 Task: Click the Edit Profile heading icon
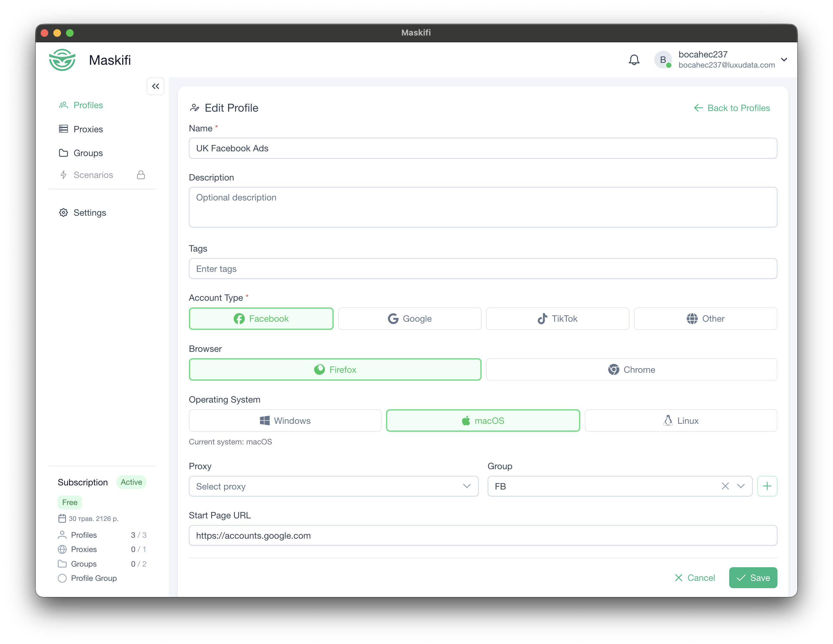tap(195, 108)
